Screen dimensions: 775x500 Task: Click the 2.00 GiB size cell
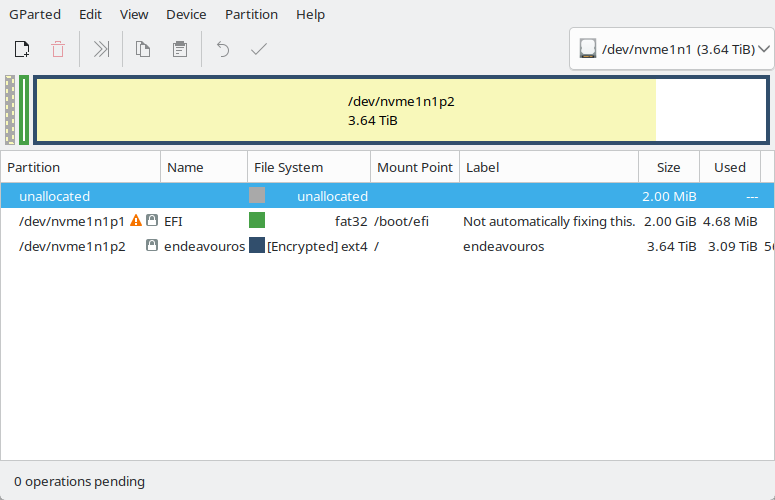coord(670,221)
